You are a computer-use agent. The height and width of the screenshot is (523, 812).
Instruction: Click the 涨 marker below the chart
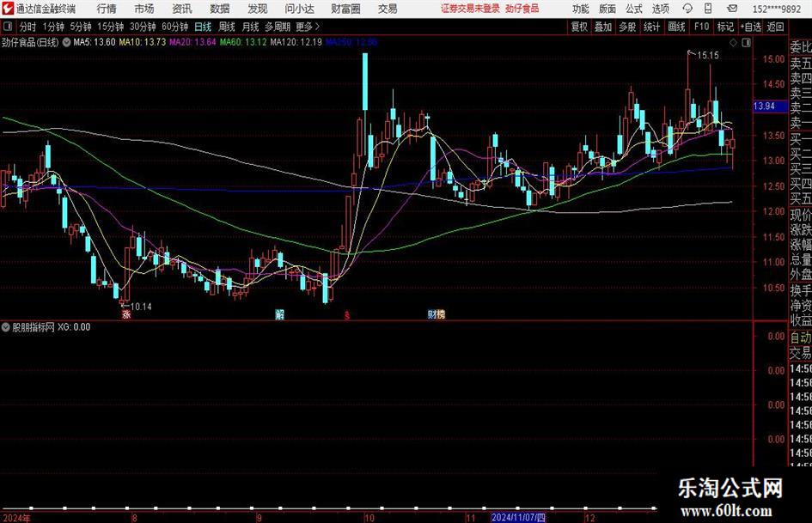pyautogui.click(x=125, y=314)
